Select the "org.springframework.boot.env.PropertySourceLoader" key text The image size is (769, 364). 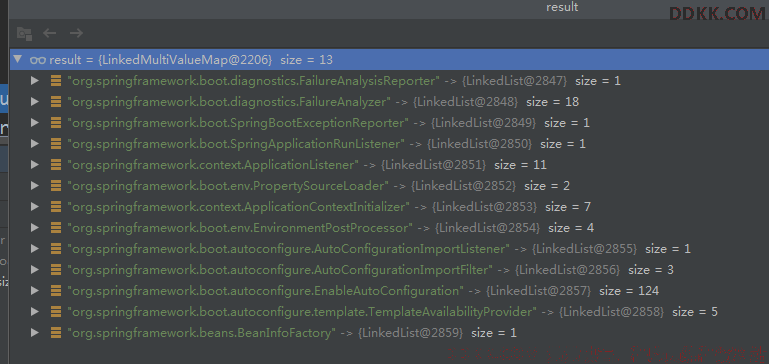coord(228,185)
